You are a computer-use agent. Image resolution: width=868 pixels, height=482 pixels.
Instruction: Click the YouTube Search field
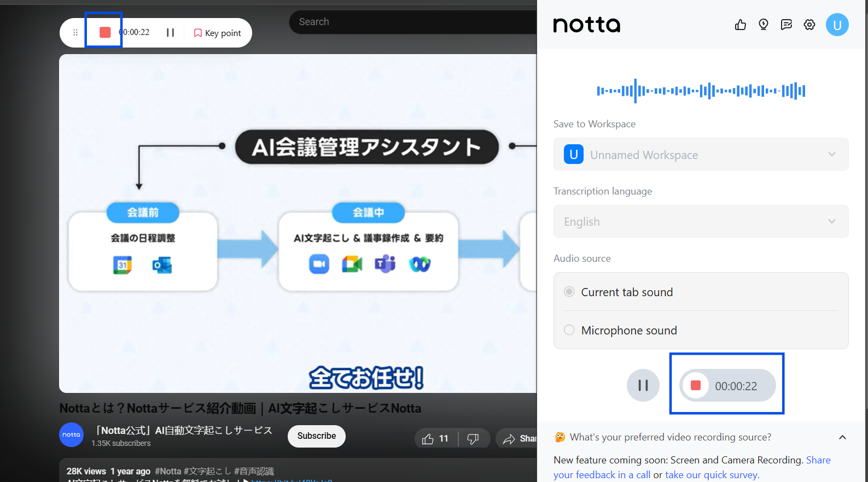coord(413,22)
